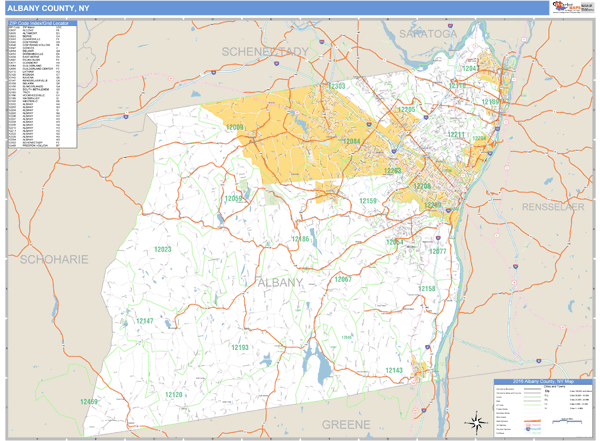
Task: Click ZIP code 12147 label
Action: click(x=145, y=321)
